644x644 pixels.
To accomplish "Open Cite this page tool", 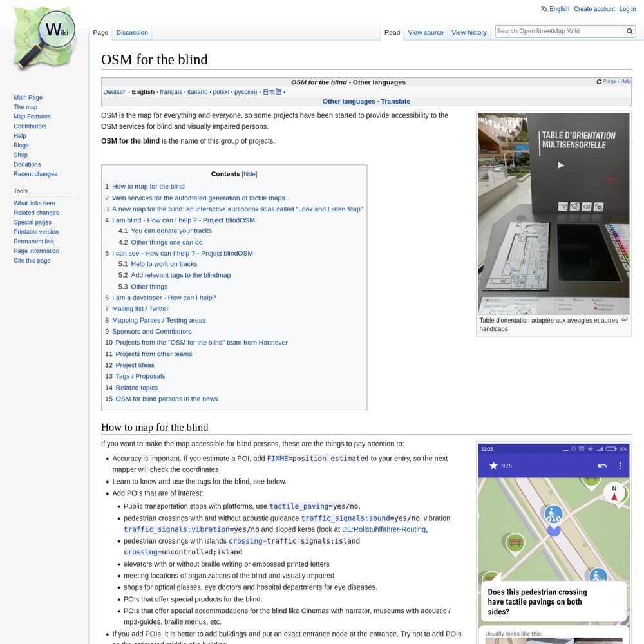I will point(32,260).
